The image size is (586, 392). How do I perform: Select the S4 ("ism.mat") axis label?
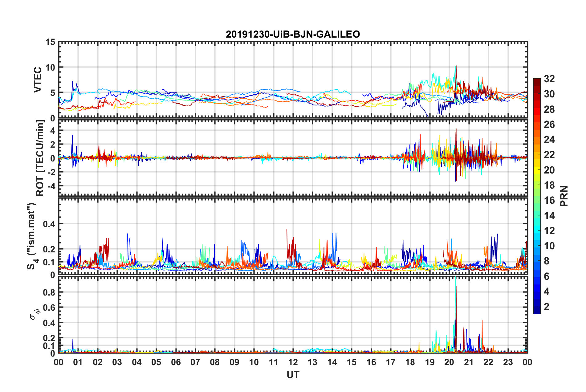pos(32,236)
